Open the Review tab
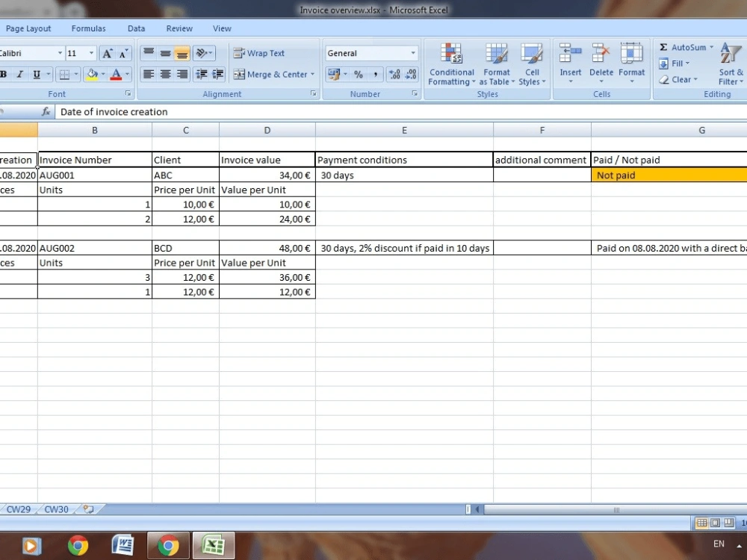This screenshot has height=560, width=747. [179, 28]
